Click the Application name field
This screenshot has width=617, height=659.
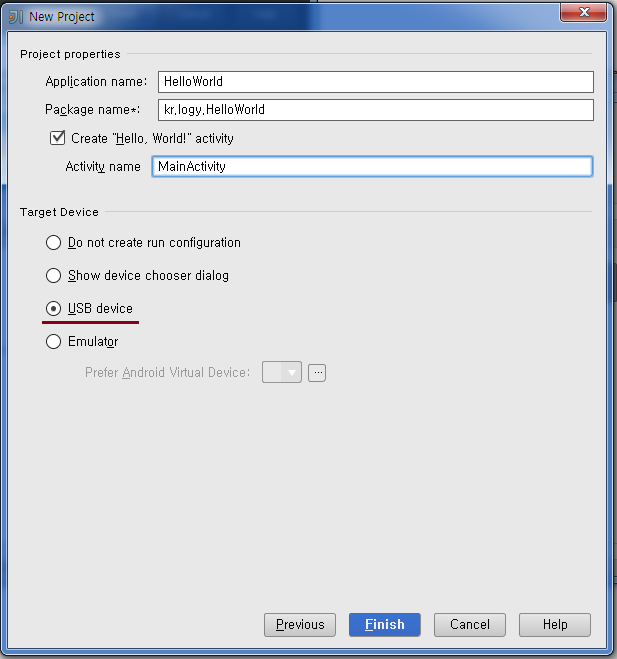tap(376, 82)
